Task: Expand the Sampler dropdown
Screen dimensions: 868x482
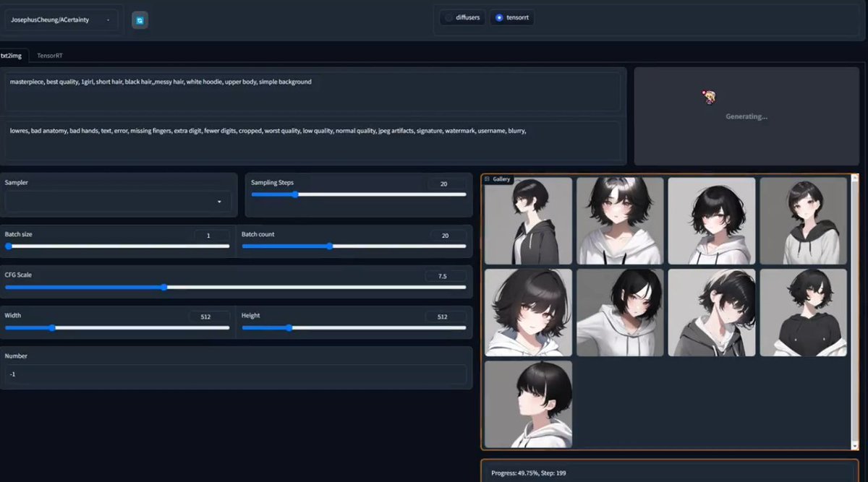Action: [x=118, y=202]
